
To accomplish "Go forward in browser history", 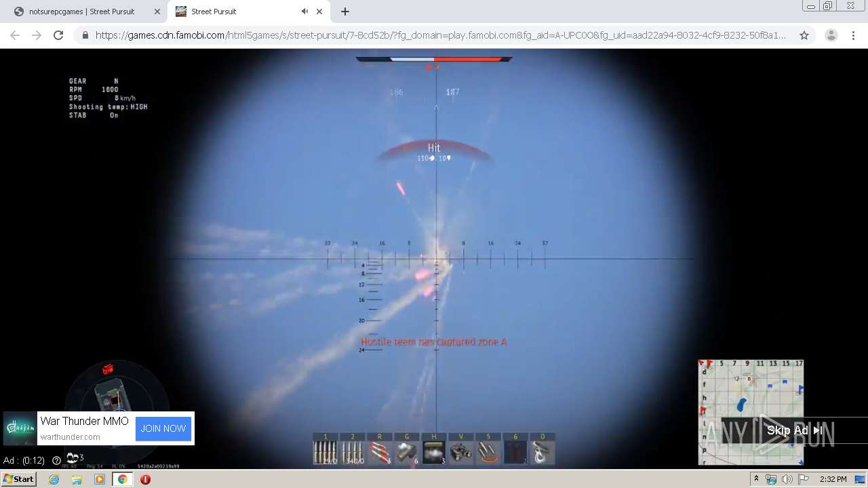I will (37, 35).
